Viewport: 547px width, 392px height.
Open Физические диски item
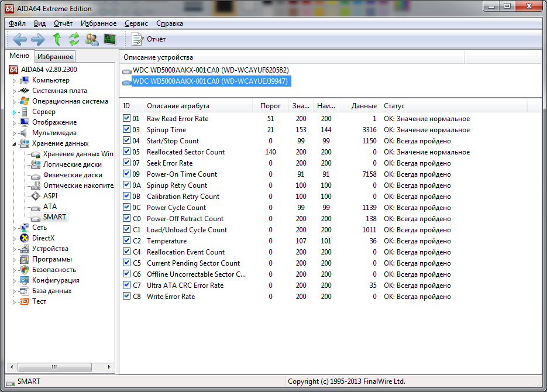[x=73, y=175]
